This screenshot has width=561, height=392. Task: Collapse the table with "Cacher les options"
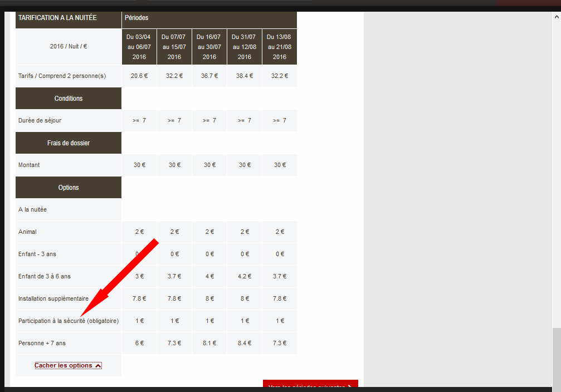68,365
